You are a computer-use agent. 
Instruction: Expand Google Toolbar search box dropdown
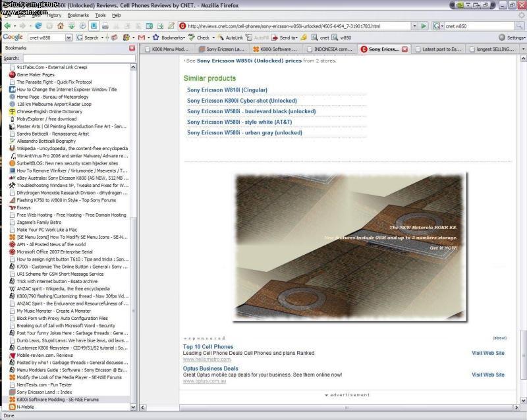pos(69,38)
